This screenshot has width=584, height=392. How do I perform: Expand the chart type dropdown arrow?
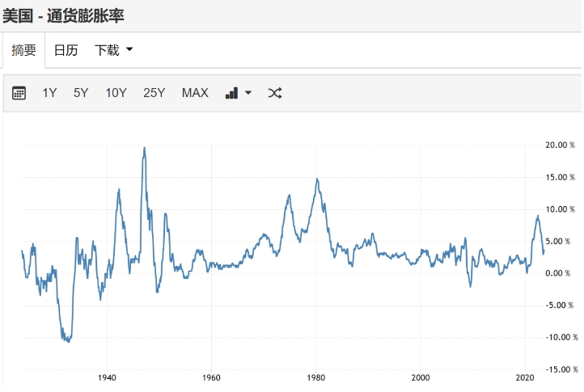tap(248, 93)
